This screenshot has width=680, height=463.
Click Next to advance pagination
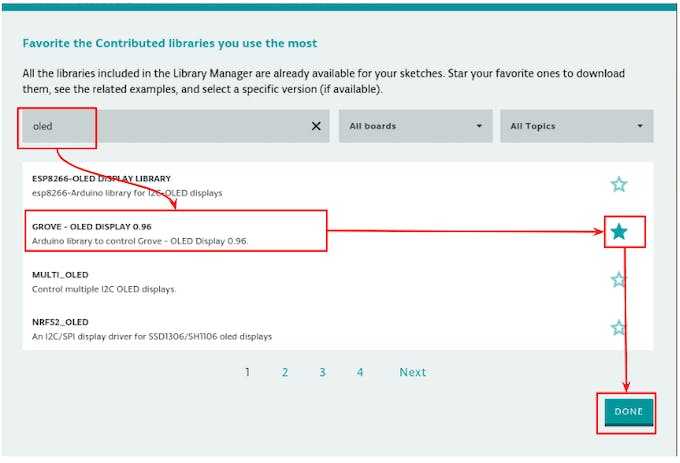(412, 372)
